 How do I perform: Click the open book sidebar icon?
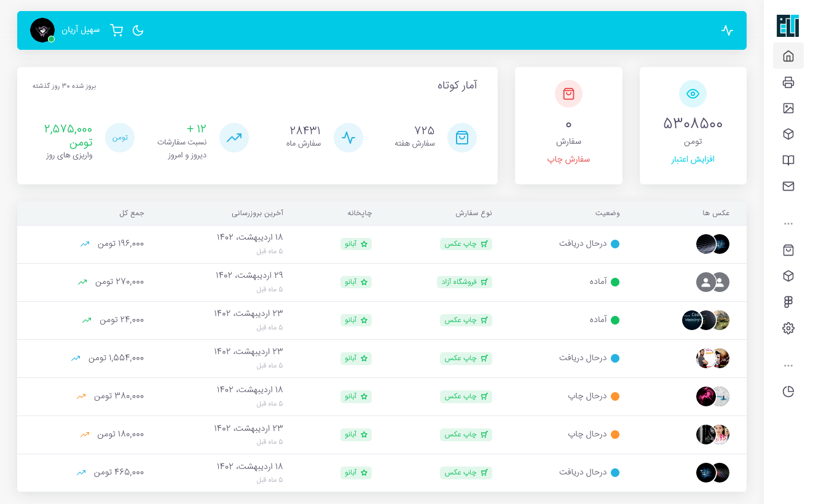788,160
